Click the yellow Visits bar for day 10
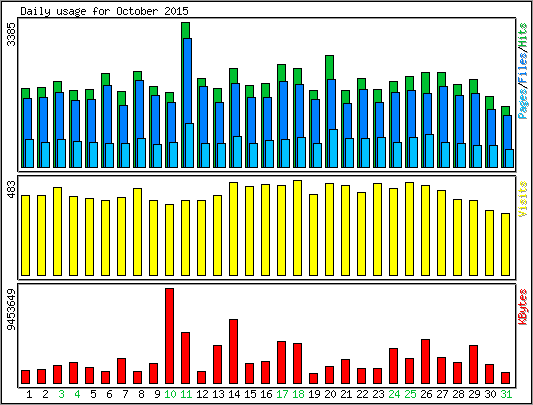This screenshot has width=533, height=405. [169, 240]
